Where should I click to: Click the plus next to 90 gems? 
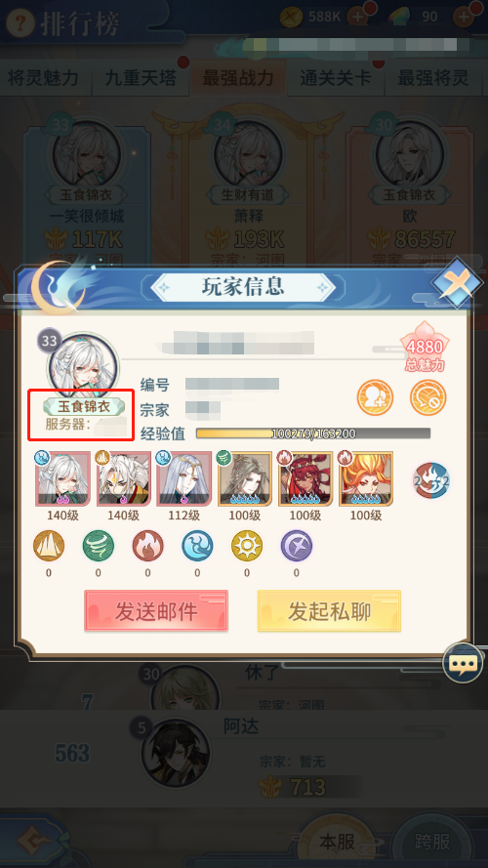[x=465, y=17]
